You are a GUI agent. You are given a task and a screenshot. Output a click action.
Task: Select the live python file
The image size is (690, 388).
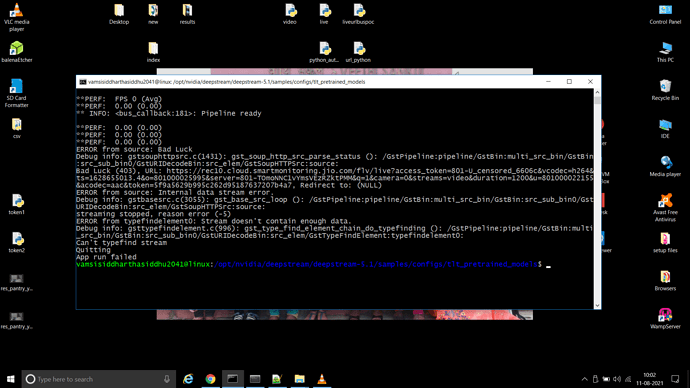click(x=324, y=14)
